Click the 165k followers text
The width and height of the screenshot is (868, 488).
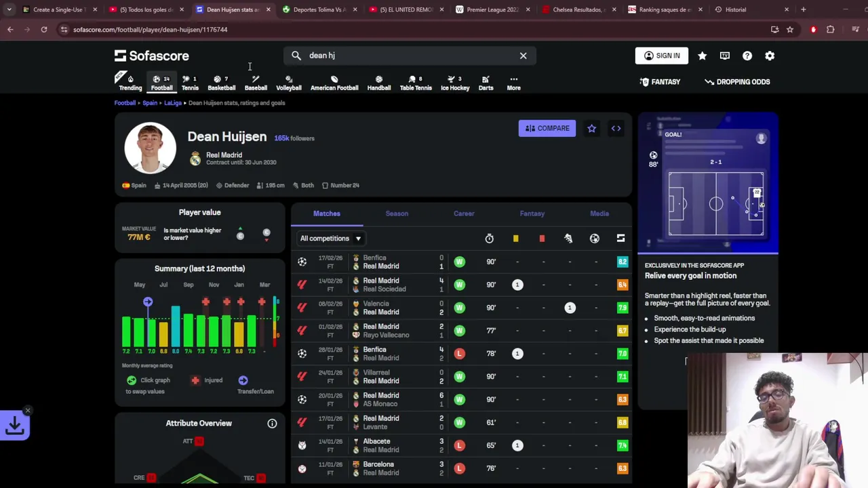coord(294,138)
